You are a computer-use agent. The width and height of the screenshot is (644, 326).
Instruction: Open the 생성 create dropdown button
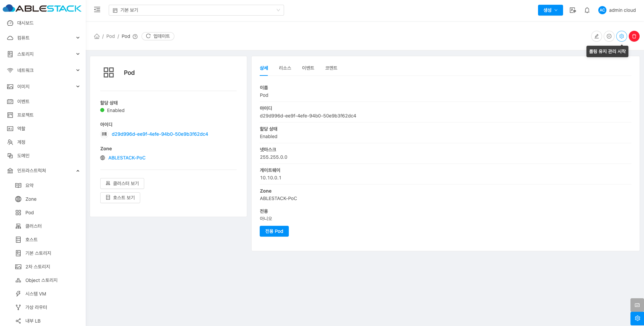pyautogui.click(x=550, y=10)
